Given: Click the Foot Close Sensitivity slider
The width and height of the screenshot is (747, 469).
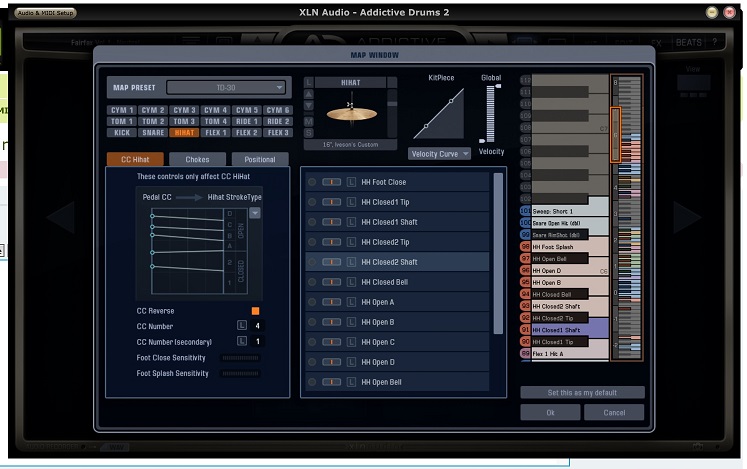Looking at the screenshot, I should 241,357.
